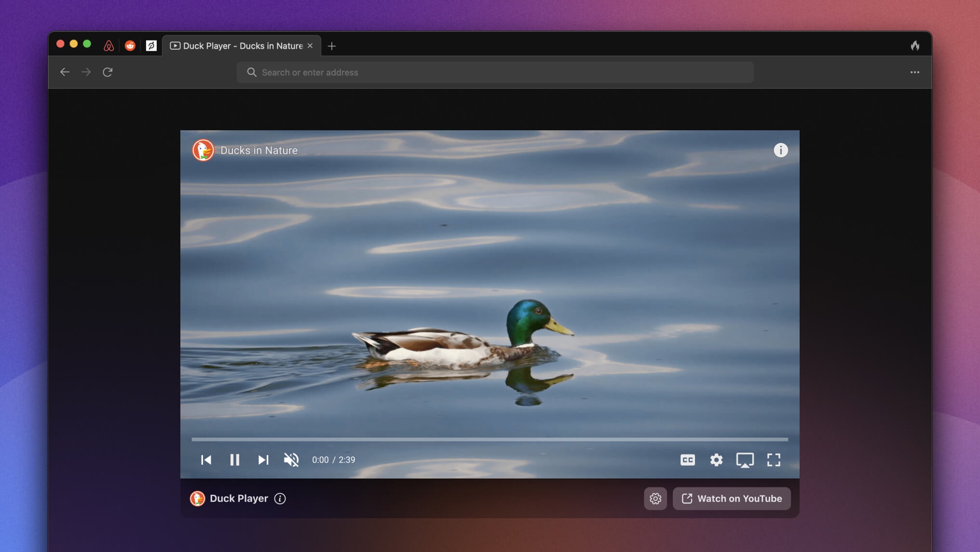
Task: Toggle captions visibility off
Action: point(687,459)
